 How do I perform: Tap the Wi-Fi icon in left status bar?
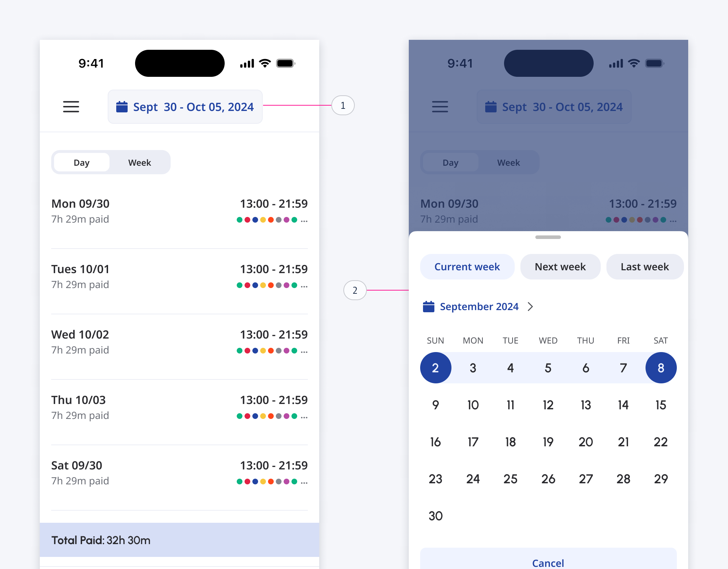tap(265, 63)
